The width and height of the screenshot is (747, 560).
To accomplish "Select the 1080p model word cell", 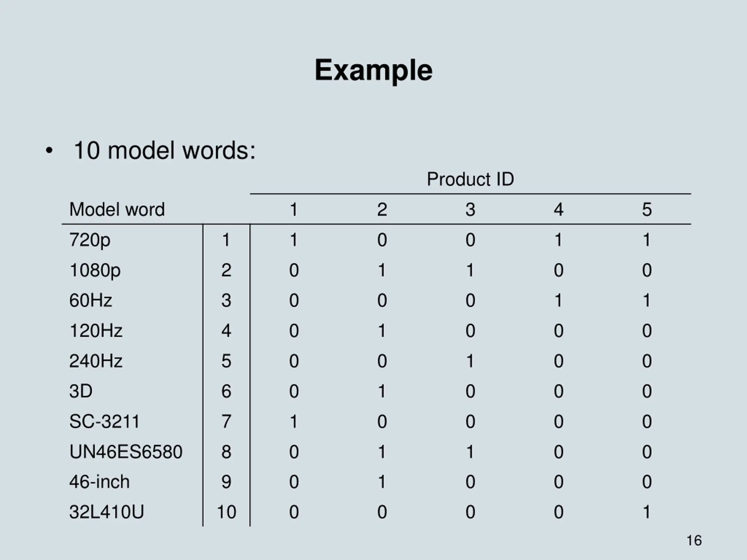I will [95, 271].
